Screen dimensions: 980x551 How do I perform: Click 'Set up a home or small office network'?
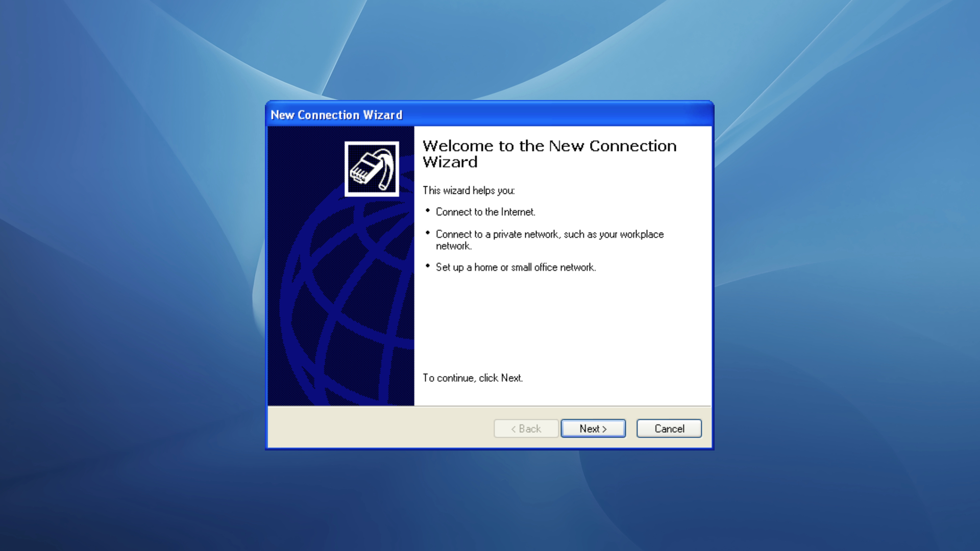(x=516, y=267)
